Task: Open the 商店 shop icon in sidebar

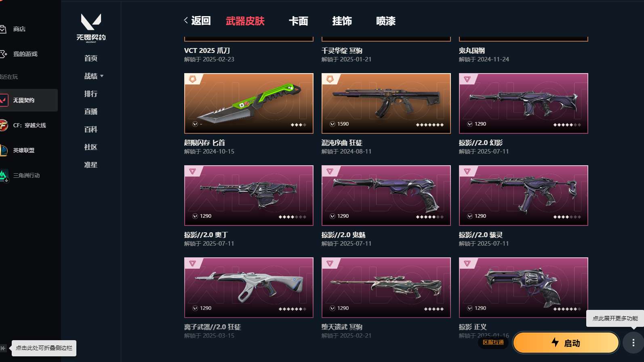Action: pyautogui.click(x=3, y=29)
